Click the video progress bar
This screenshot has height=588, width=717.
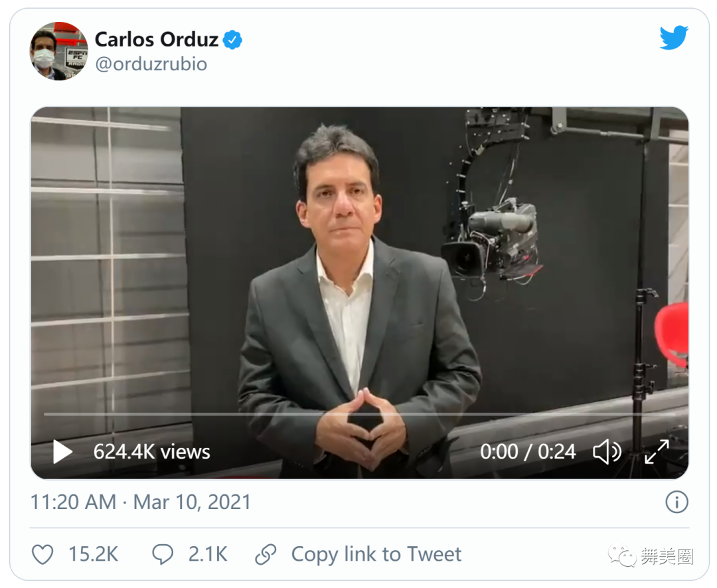(358, 414)
